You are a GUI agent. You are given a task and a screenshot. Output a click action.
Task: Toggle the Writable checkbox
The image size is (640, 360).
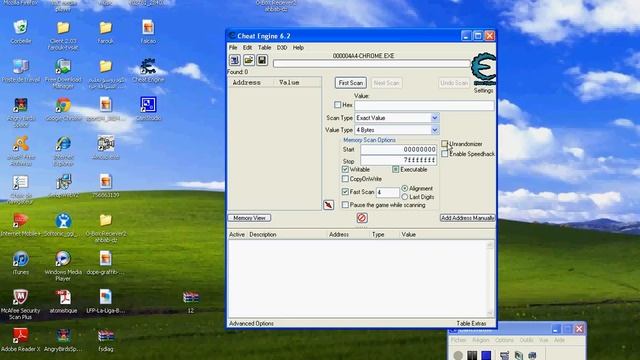(345, 169)
